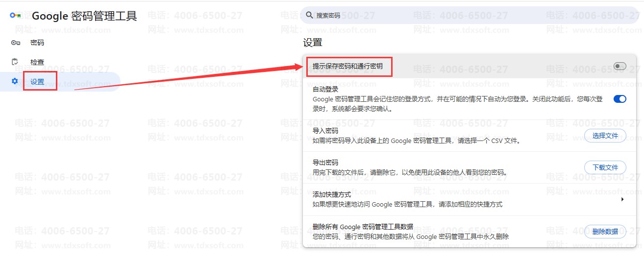This screenshot has width=644, height=259.
Task: Click the 导入密码 title text
Action: coord(325,131)
